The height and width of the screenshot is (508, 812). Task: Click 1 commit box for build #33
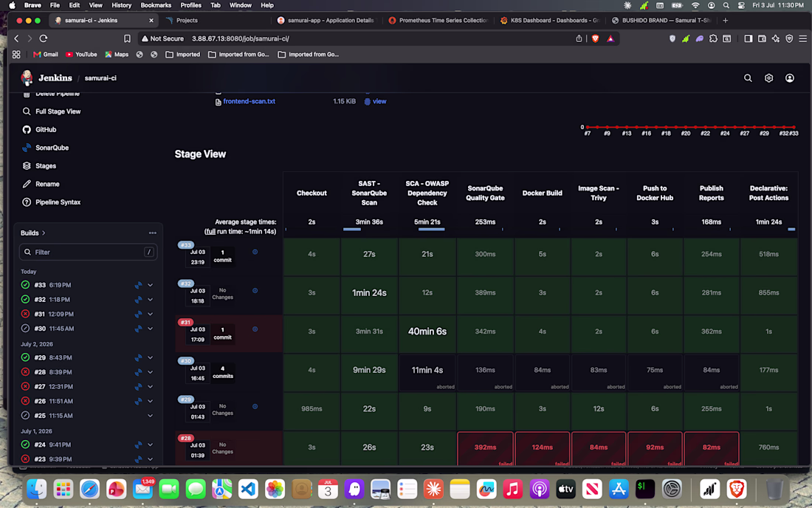223,256
